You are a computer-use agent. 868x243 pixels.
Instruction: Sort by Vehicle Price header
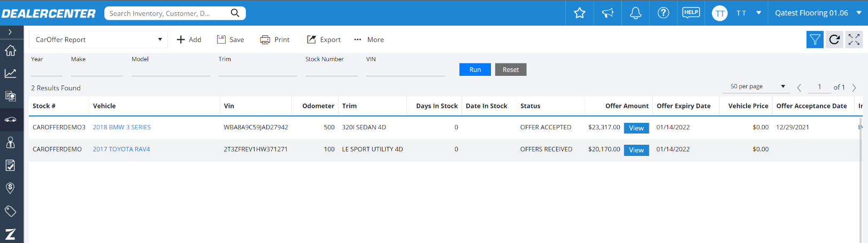click(748, 106)
